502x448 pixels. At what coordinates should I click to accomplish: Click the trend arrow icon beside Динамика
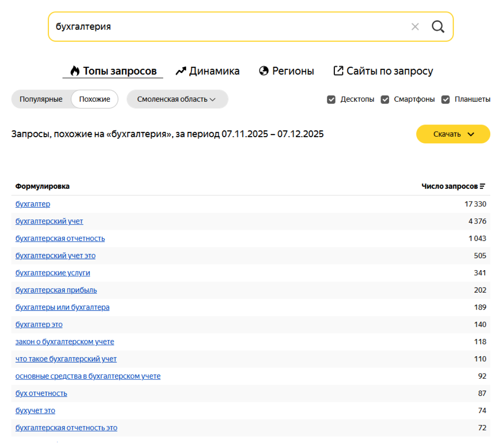click(181, 71)
